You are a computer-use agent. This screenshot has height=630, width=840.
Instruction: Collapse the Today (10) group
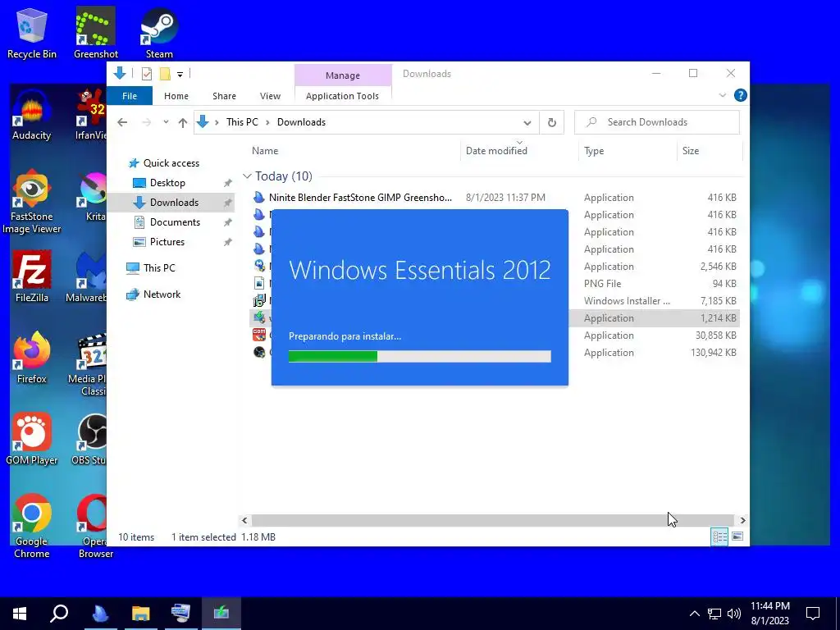(247, 176)
